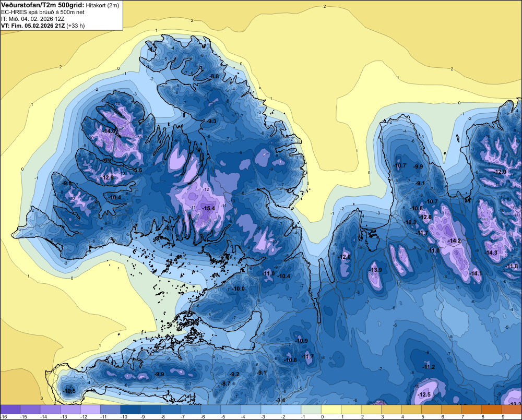Screen dimensions: 522x420
Task: Click the -14.3 temperature label
Action: [491, 253]
